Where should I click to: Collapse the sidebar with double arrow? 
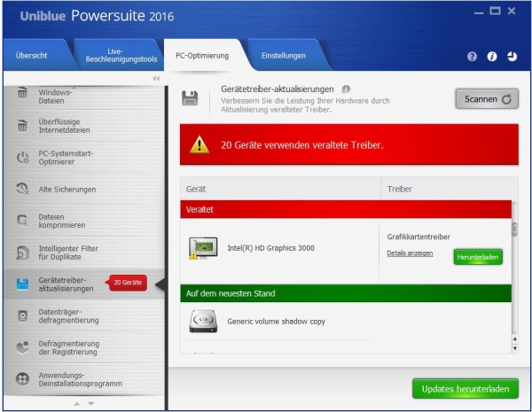[156, 78]
